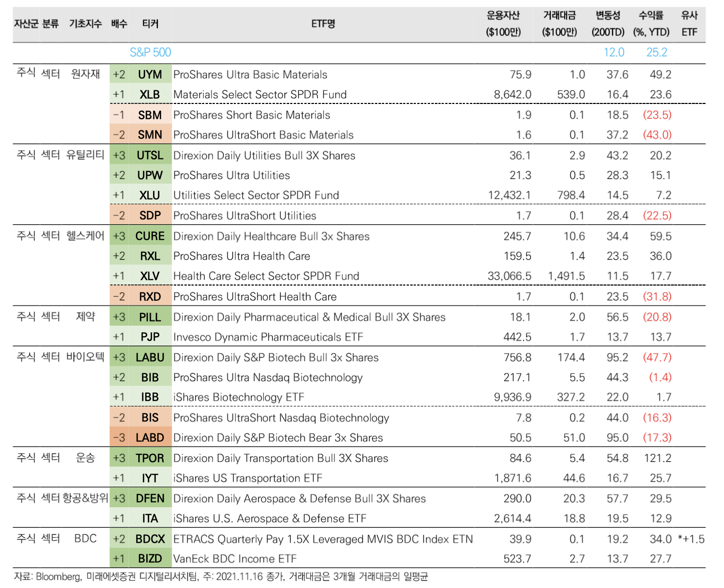This screenshot has height=588, width=724.
Task: Select the RXL ticker cell
Action: pyautogui.click(x=150, y=256)
